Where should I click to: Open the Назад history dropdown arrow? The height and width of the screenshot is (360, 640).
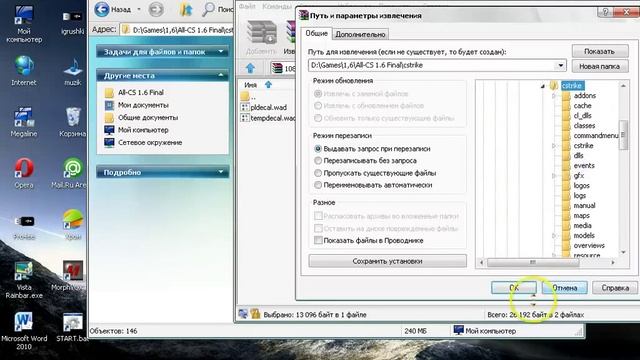139,9
